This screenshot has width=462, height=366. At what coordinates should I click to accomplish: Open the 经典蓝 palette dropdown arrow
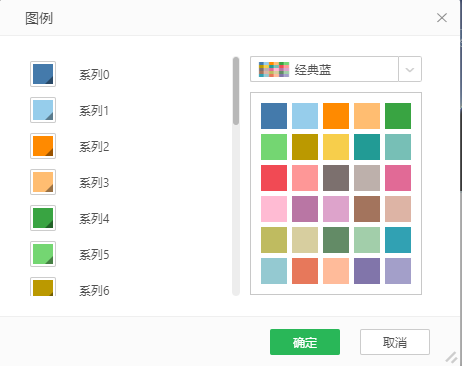pyautogui.click(x=410, y=69)
